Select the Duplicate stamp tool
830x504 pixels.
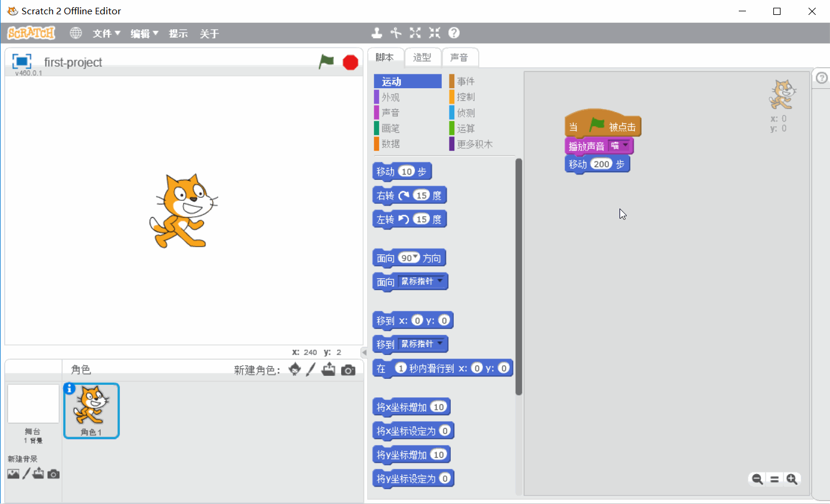coord(377,33)
